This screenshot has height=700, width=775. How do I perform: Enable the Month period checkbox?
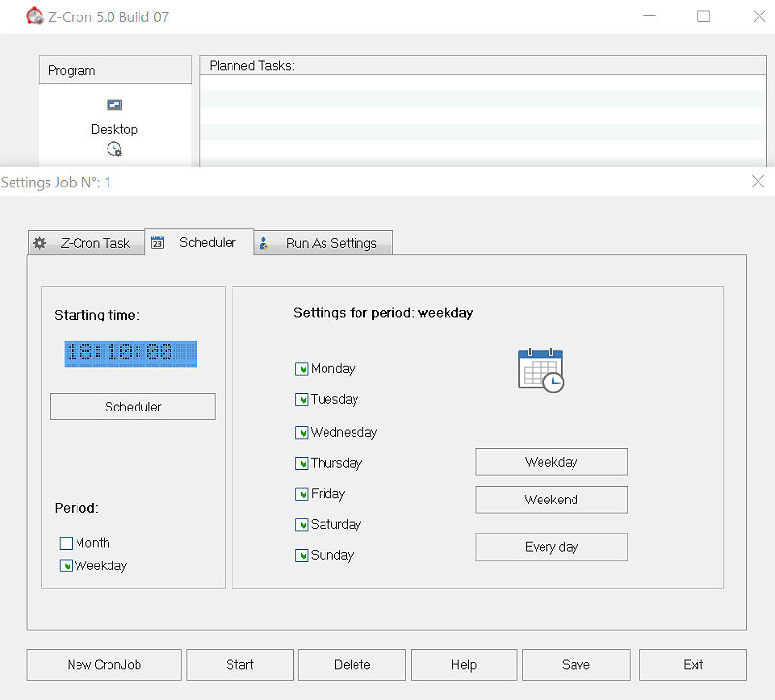(66, 543)
